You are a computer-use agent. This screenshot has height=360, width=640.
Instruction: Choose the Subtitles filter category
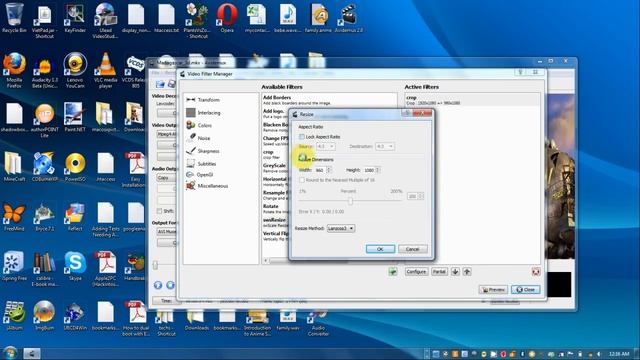[201, 164]
